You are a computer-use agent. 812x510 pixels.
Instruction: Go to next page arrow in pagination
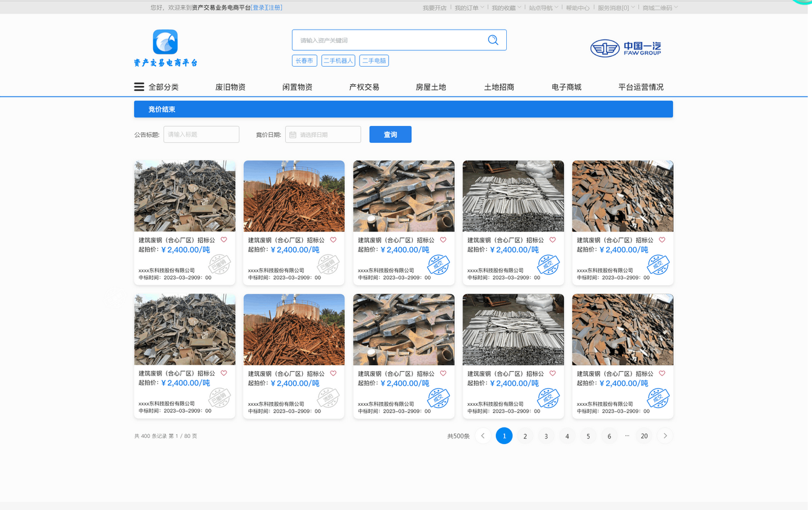coord(665,435)
